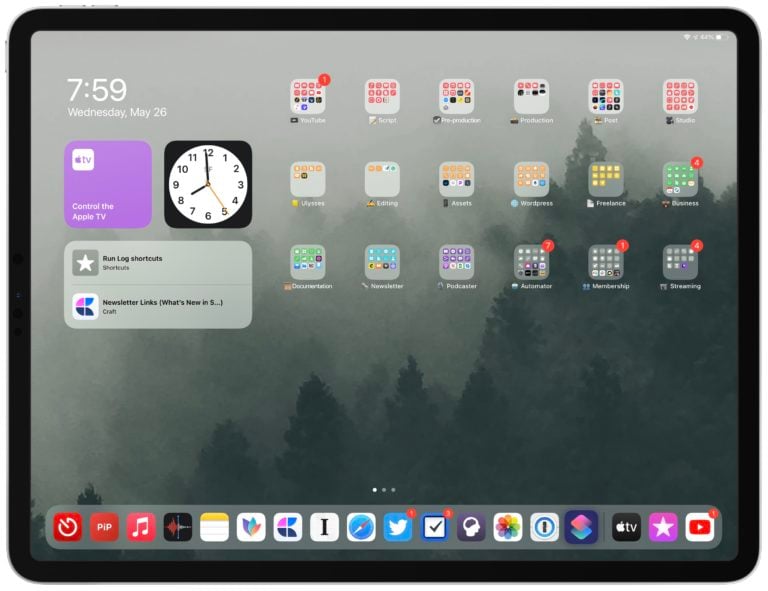Open the Script folder

[x=382, y=96]
